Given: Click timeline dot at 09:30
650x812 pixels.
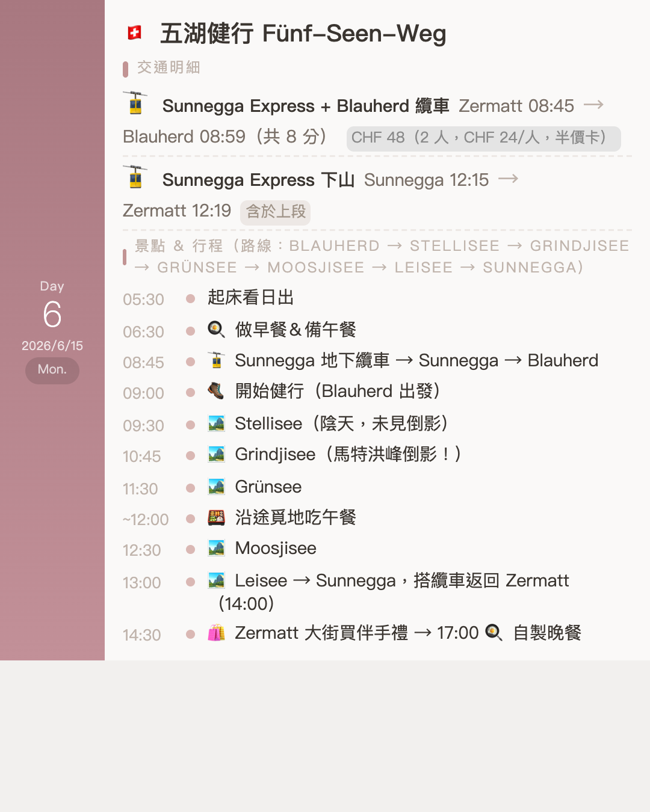Looking at the screenshot, I should click(x=191, y=425).
